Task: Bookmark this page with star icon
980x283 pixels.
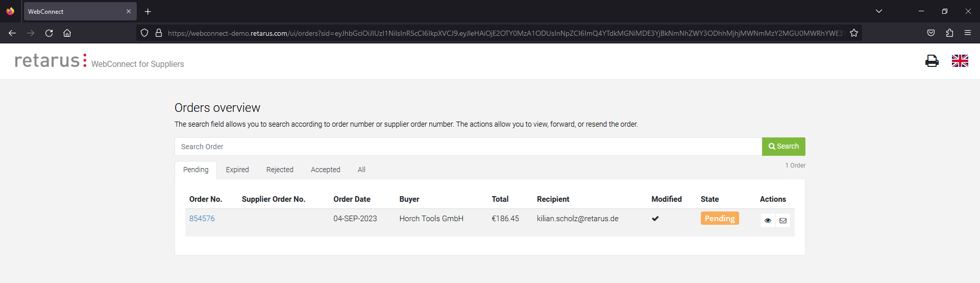Action: (854, 33)
